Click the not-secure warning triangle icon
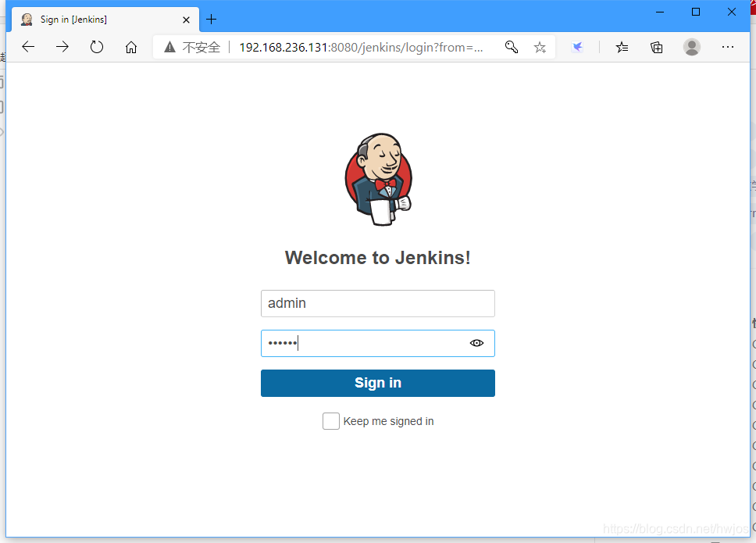The width and height of the screenshot is (756, 543). (x=169, y=47)
